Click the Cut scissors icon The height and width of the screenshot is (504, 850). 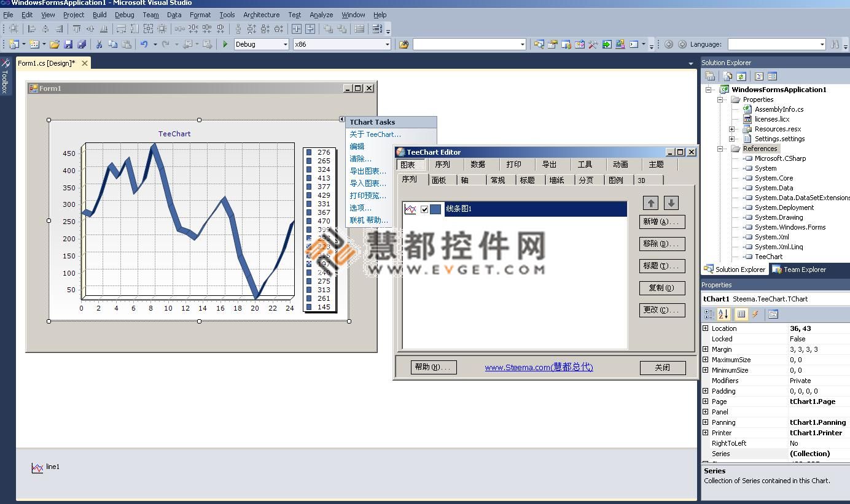click(98, 44)
